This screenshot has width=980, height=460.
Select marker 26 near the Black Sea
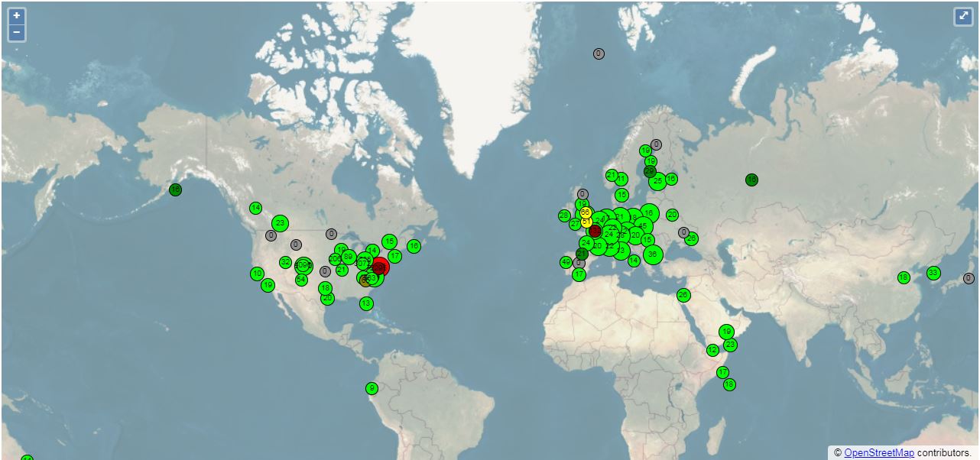[692, 239]
